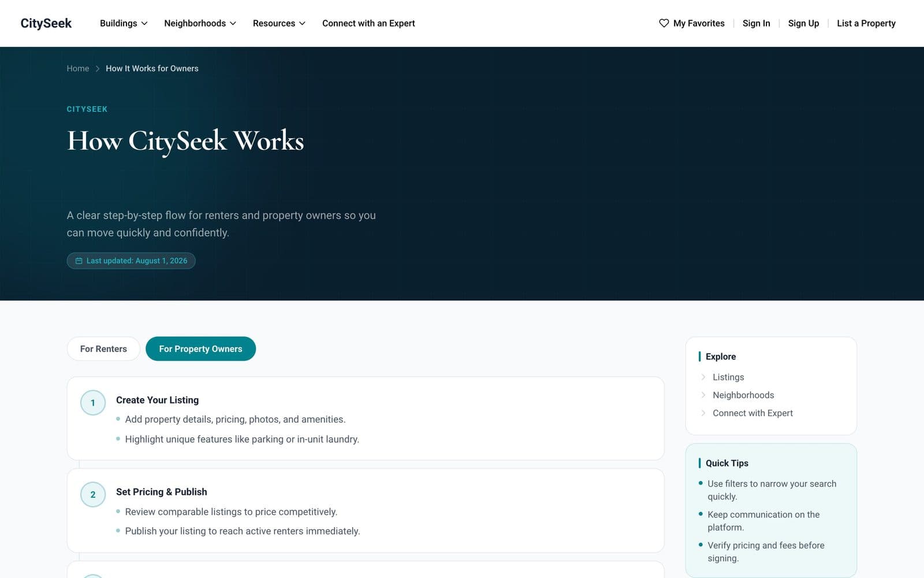Click step number 1 circle

93,403
